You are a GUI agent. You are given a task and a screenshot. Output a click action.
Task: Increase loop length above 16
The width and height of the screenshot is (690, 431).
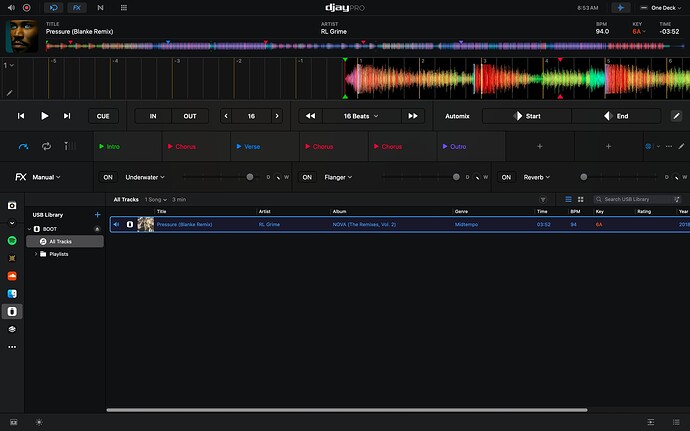point(277,116)
